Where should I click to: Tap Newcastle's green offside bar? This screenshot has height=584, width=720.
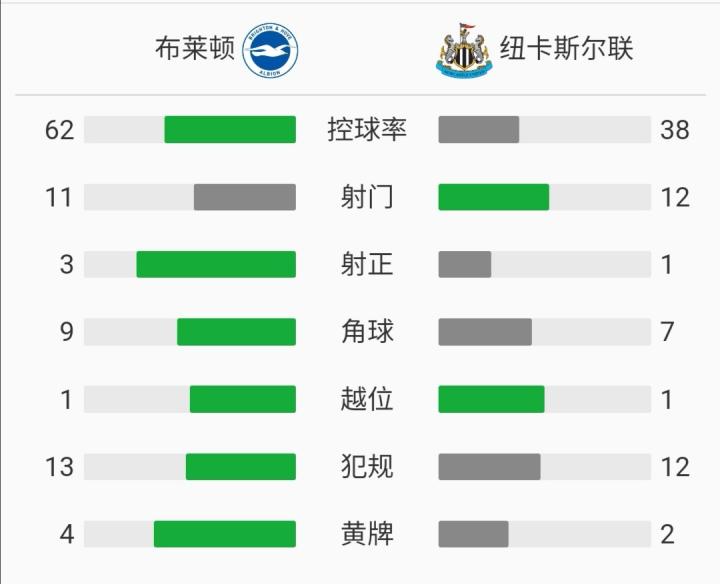pyautogui.click(x=491, y=399)
